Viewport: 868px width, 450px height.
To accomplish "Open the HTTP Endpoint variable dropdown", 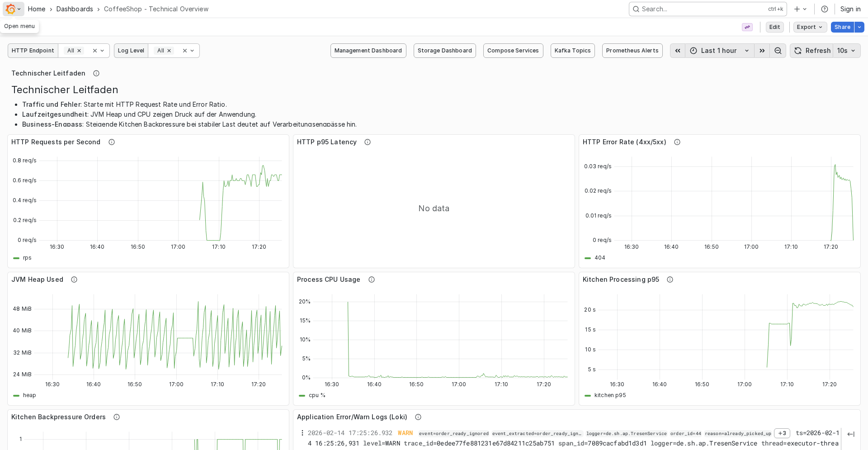I will (x=102, y=51).
